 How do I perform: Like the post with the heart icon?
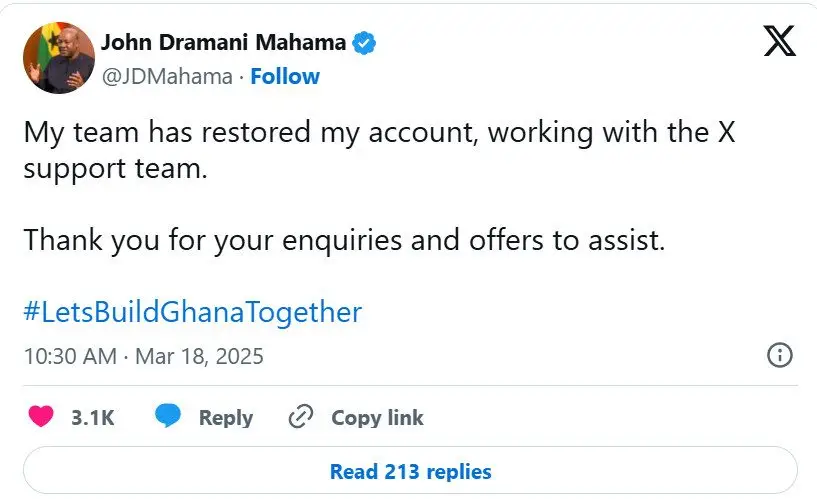(41, 417)
